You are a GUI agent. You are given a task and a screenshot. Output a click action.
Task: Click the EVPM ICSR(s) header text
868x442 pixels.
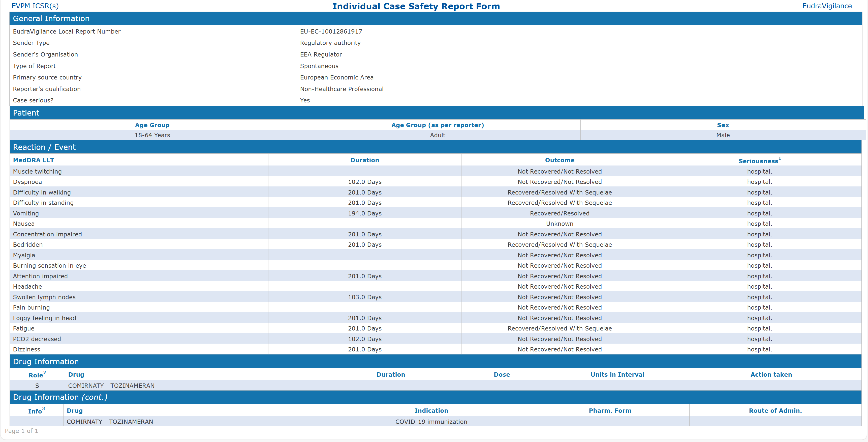[35, 6]
